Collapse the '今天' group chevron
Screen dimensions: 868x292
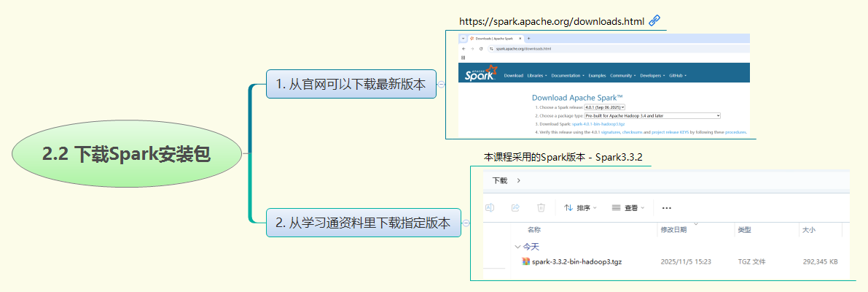(517, 247)
